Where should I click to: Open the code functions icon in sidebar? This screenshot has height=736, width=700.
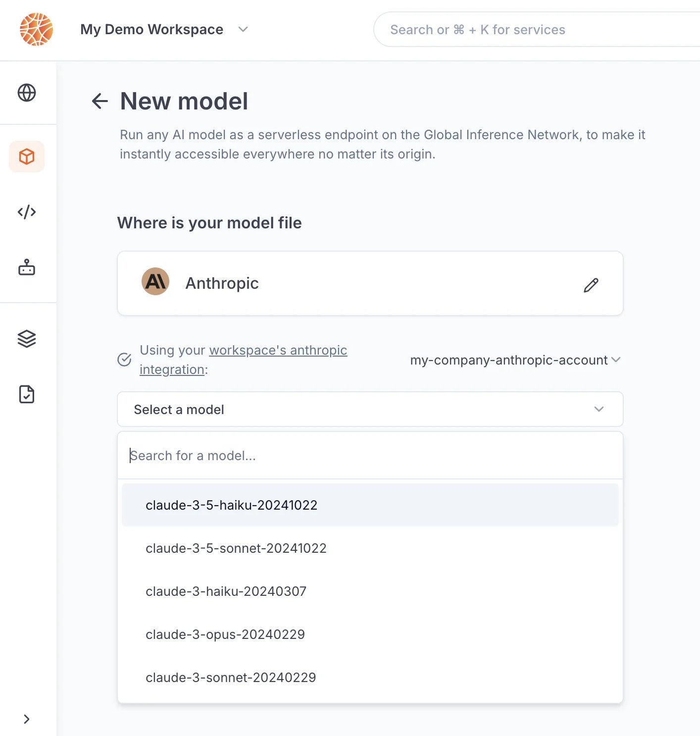[27, 212]
